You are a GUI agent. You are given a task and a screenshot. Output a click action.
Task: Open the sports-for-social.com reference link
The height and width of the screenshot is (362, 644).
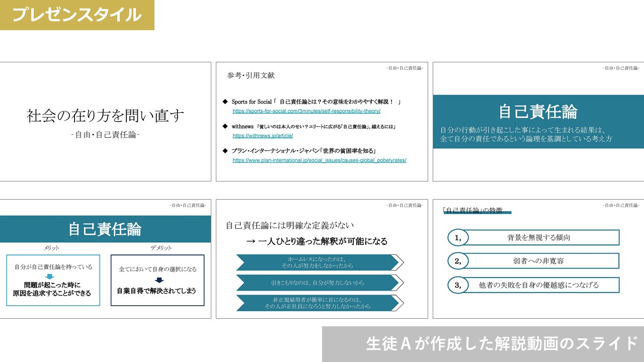(306, 111)
